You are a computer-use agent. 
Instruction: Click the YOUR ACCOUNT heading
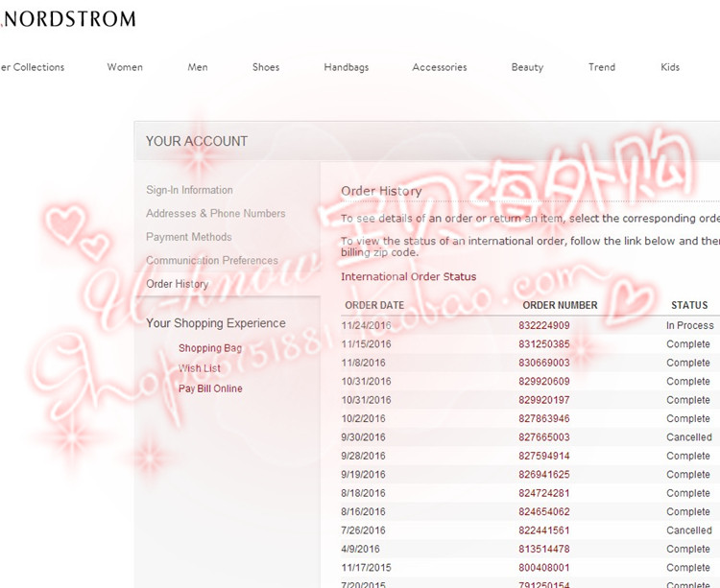tap(197, 141)
